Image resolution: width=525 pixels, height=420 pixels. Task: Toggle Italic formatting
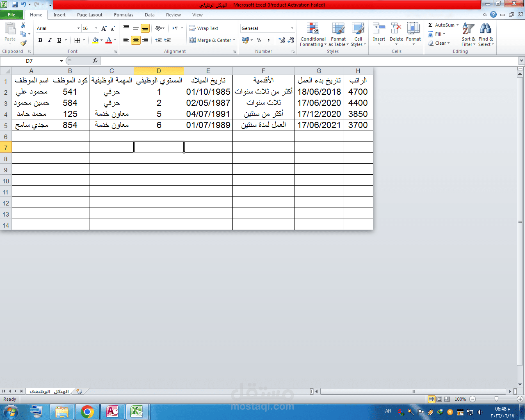50,40
